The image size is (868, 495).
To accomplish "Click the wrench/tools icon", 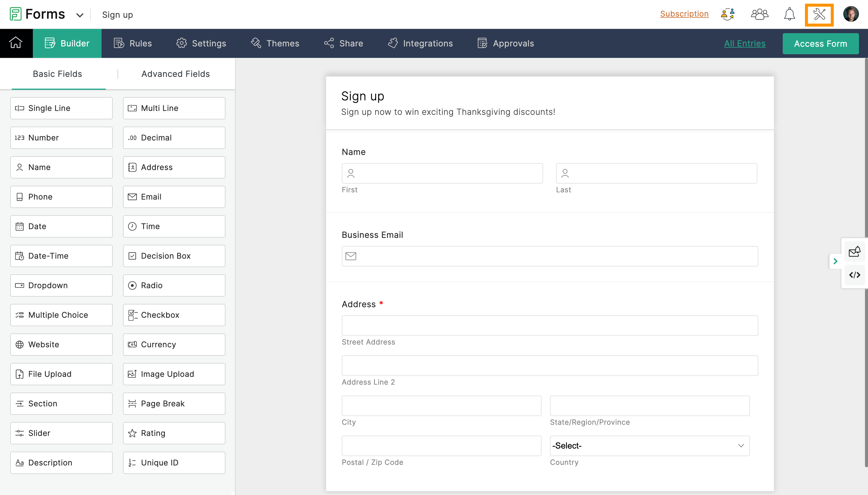I will click(819, 14).
